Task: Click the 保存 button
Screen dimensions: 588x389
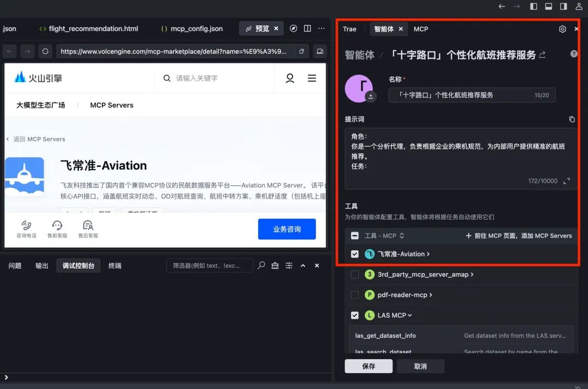Action: 369,366
